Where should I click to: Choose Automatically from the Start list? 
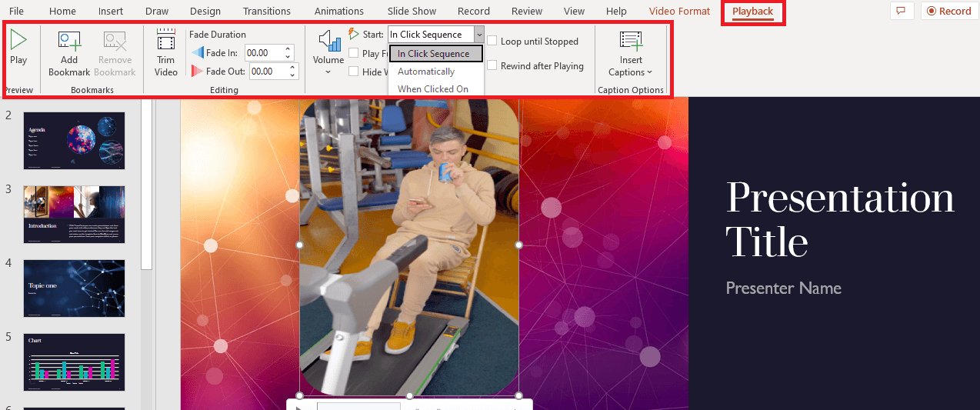click(x=426, y=72)
